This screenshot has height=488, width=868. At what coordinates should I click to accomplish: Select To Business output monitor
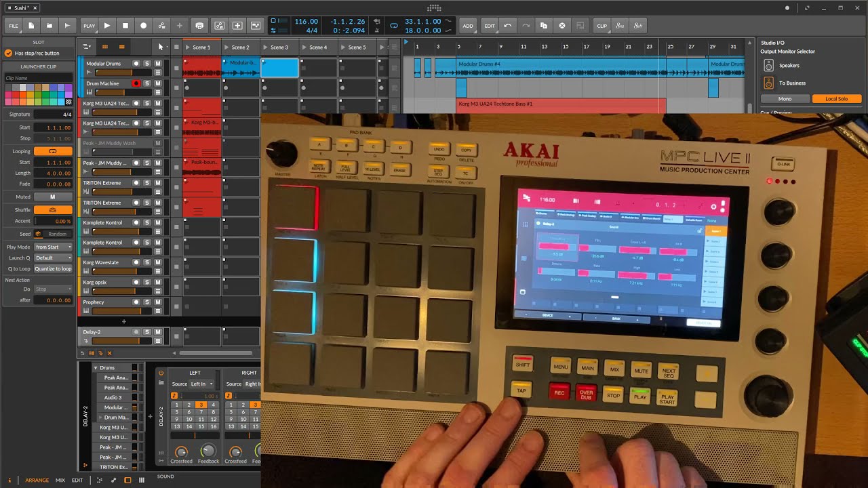792,83
